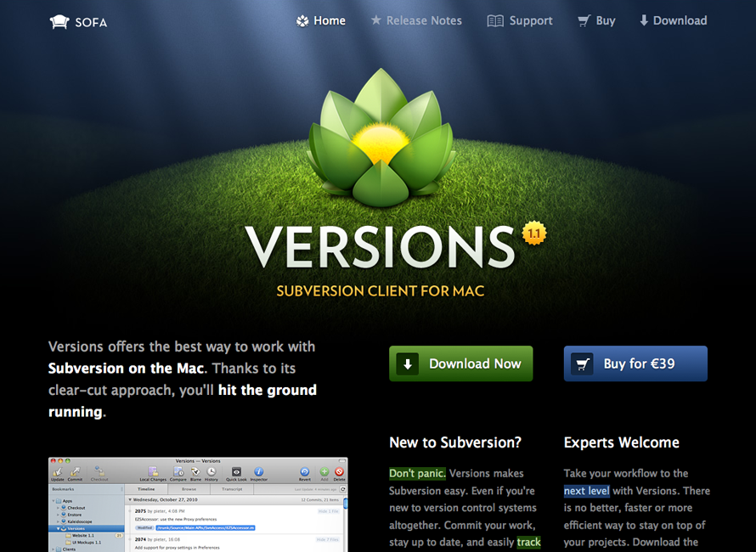Click the refresh button beside Last Update

coord(343,489)
